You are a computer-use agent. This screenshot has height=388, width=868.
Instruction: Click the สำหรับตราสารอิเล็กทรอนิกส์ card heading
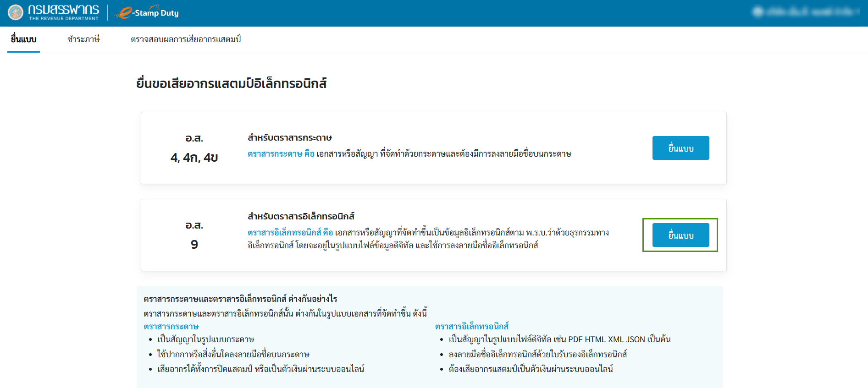pyautogui.click(x=301, y=216)
